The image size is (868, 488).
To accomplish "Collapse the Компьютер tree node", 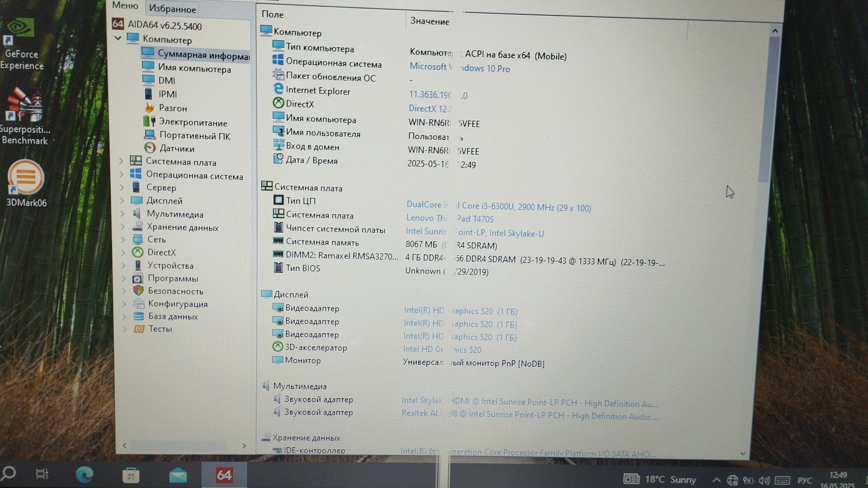I will (118, 38).
